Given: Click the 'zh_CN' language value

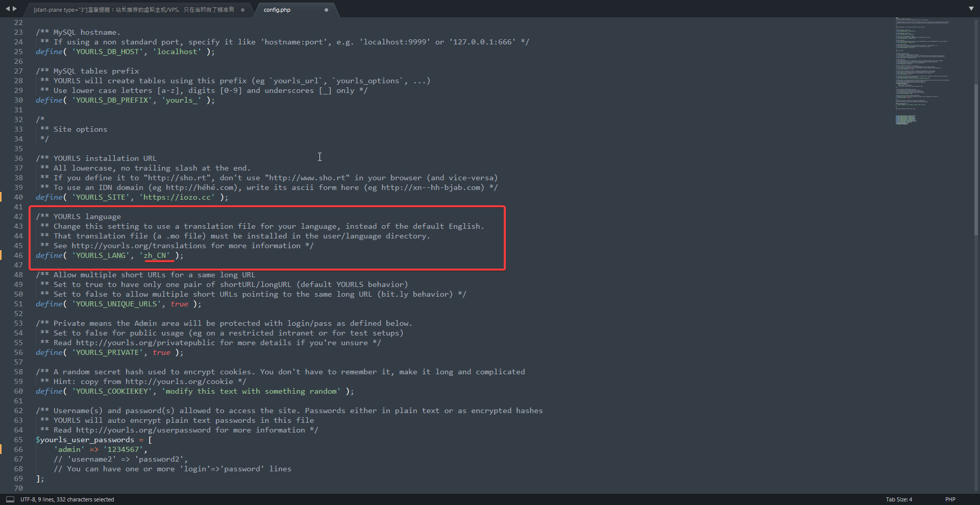Looking at the screenshot, I should pyautogui.click(x=155, y=255).
